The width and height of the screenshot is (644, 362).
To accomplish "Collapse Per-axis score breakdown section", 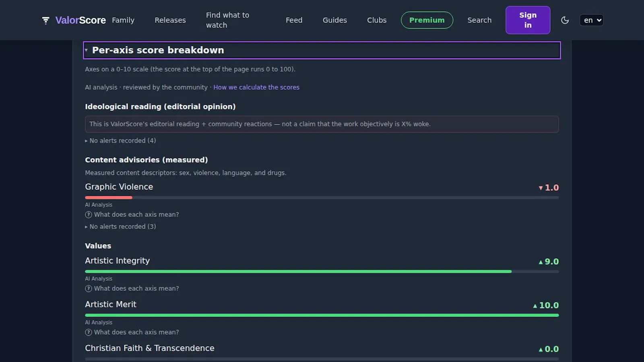I will coord(322,50).
